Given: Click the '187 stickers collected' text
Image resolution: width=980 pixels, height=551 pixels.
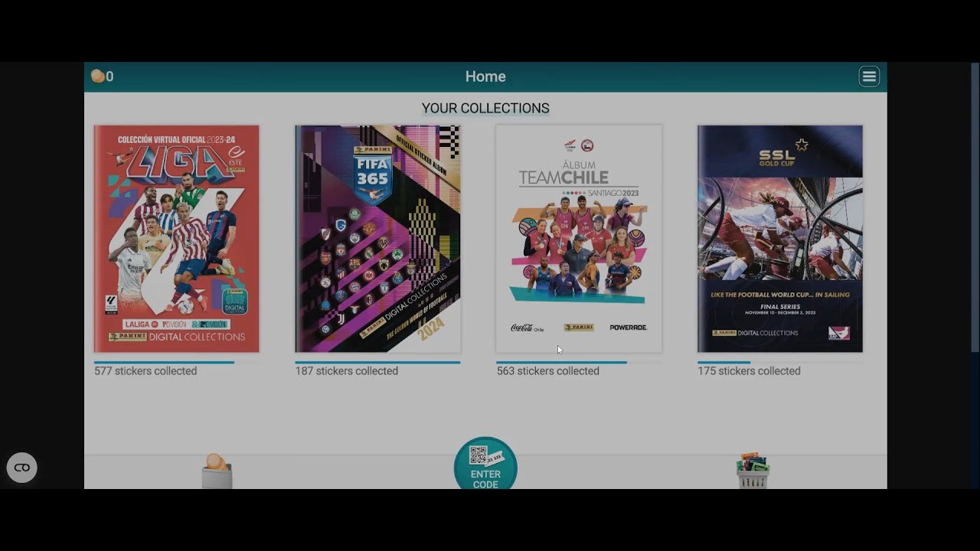Looking at the screenshot, I should click(x=347, y=371).
